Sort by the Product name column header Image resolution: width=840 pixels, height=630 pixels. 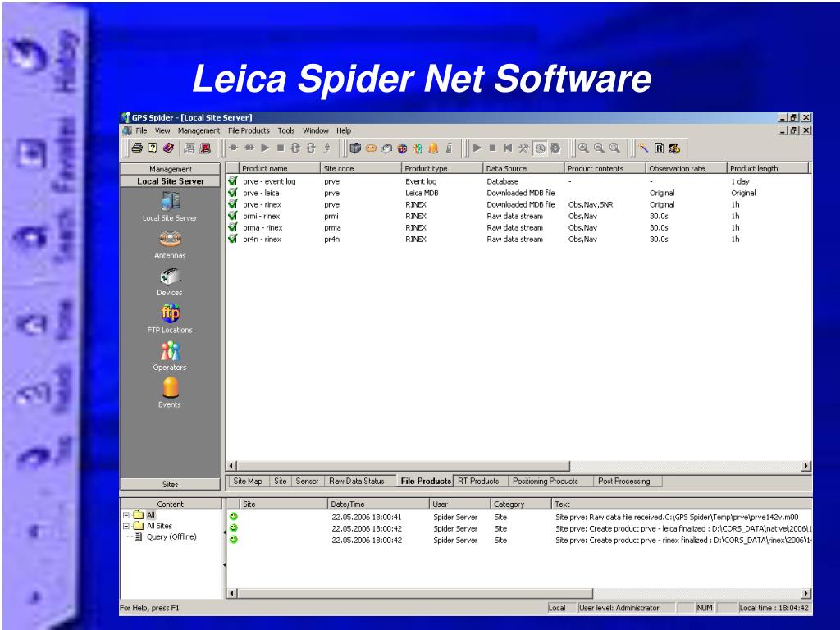pyautogui.click(x=279, y=168)
